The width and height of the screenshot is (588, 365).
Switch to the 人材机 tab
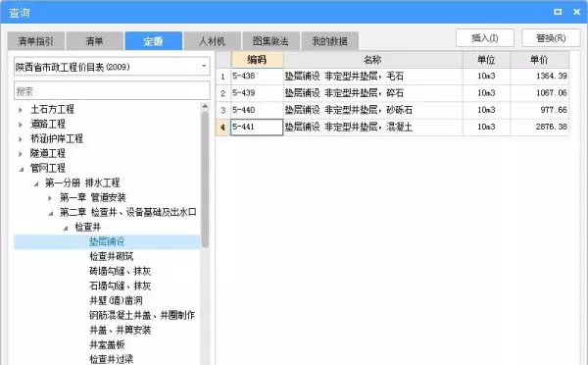(x=213, y=41)
